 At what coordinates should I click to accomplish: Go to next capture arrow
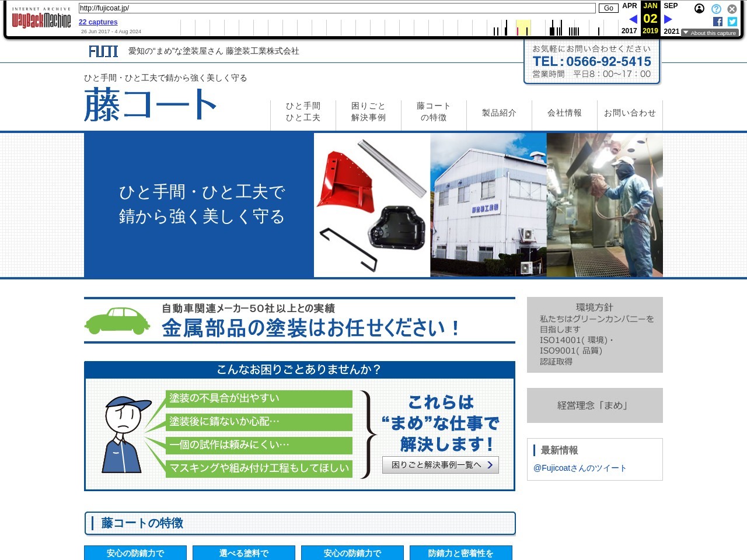tap(668, 19)
